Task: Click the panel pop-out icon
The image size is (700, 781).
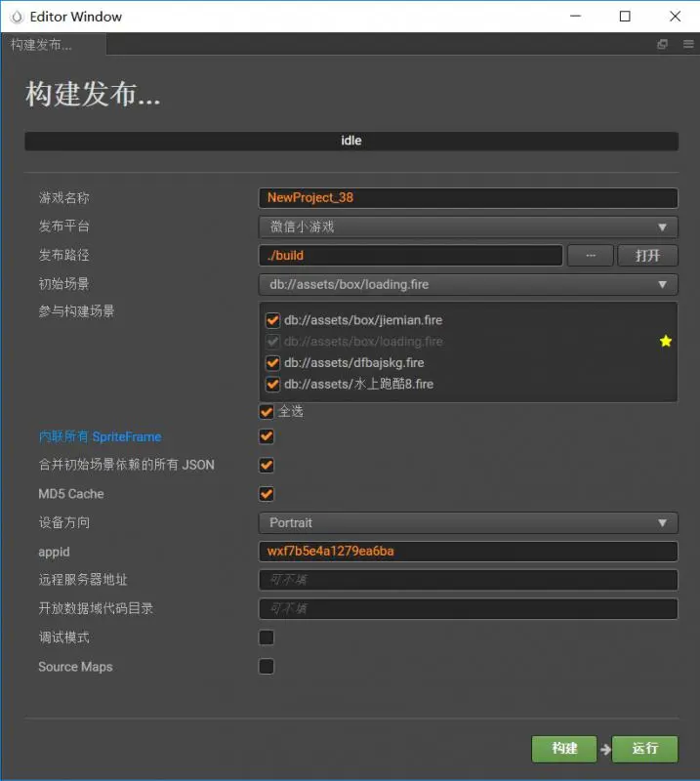Action: click(662, 44)
